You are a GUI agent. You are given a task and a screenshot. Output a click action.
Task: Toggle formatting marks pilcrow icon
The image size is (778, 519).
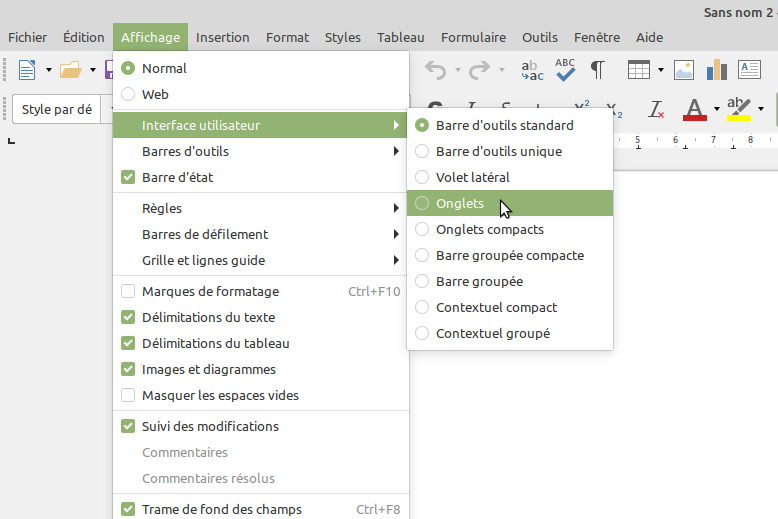pyautogui.click(x=598, y=70)
